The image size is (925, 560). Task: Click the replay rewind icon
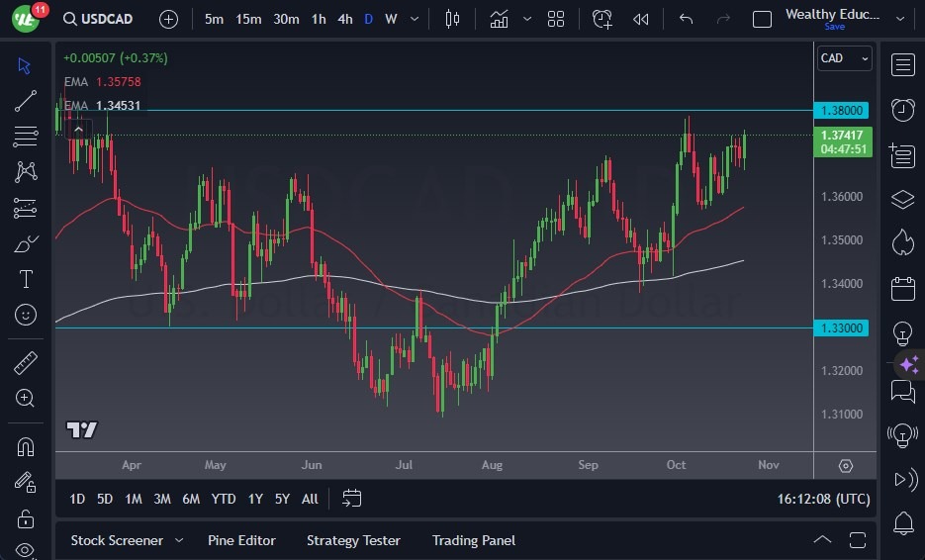pyautogui.click(x=641, y=19)
